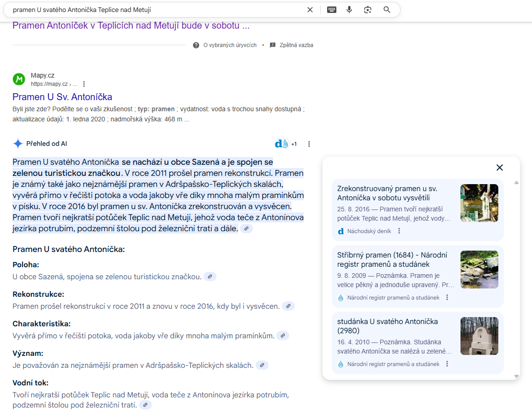The height and width of the screenshot is (420, 532).
Task: Click source link icon after overview paragraph
Action: (246, 228)
